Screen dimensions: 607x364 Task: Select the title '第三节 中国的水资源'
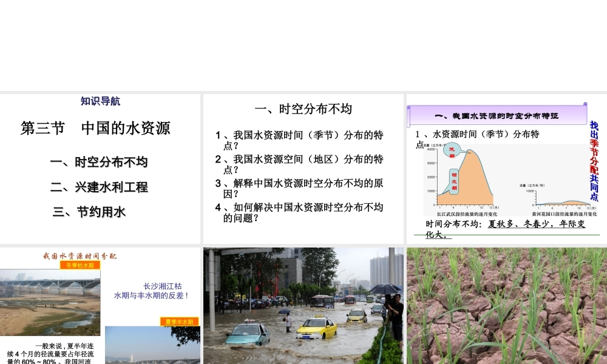click(x=95, y=128)
